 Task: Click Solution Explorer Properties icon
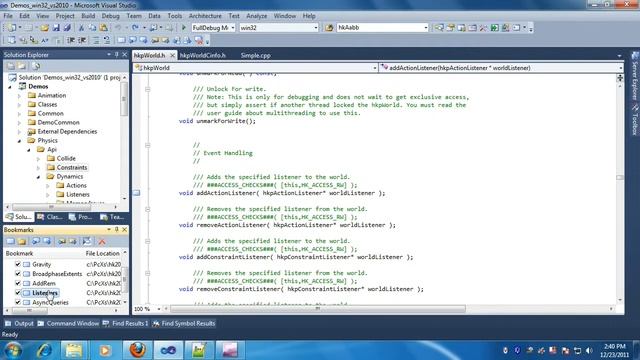11,66
